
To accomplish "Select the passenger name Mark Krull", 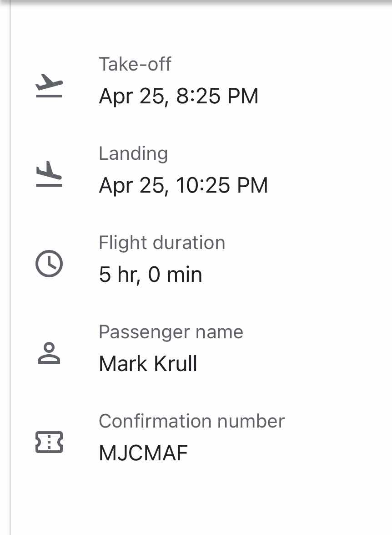I will 148,363.
